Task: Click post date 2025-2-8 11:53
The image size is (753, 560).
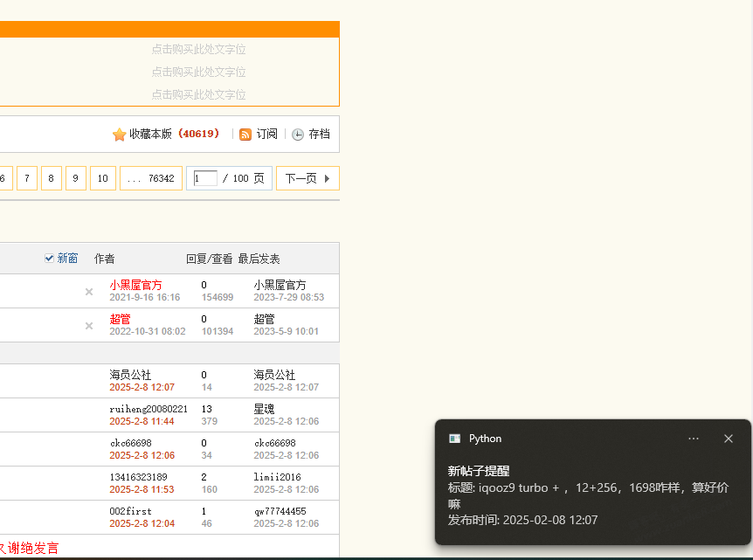Action: click(142, 489)
